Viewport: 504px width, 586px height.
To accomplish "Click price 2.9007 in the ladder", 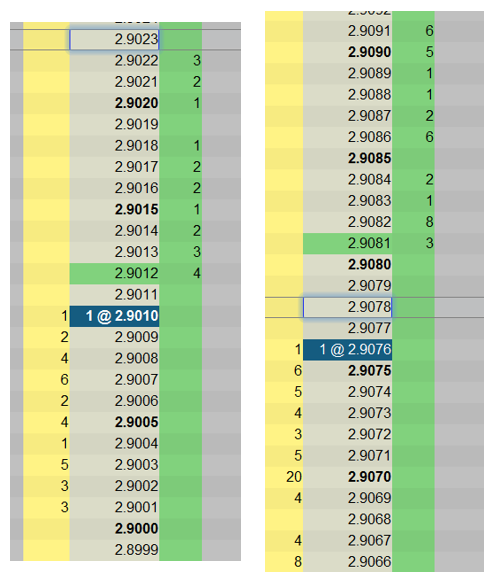I will tap(136, 380).
